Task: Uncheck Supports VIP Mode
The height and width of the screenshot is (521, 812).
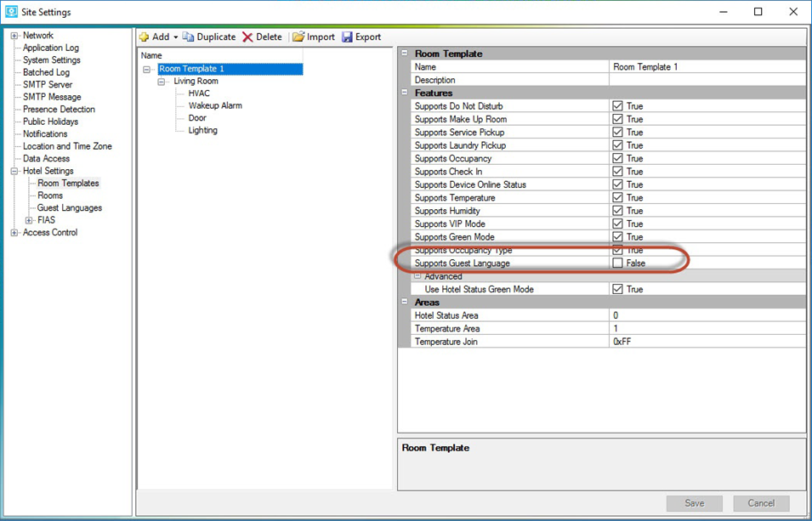Action: pos(616,224)
